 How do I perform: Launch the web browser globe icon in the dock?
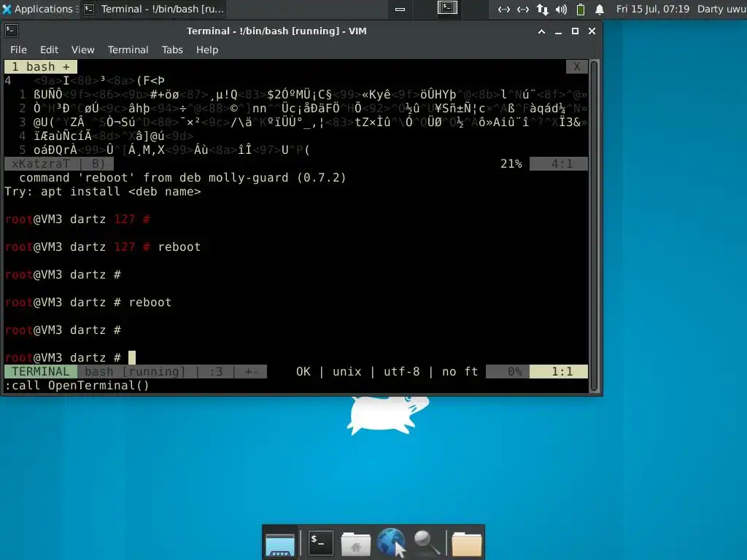[392, 542]
